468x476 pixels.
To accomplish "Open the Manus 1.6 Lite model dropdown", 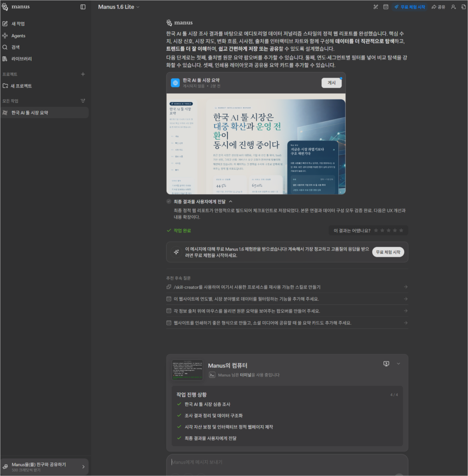I will click(119, 7).
